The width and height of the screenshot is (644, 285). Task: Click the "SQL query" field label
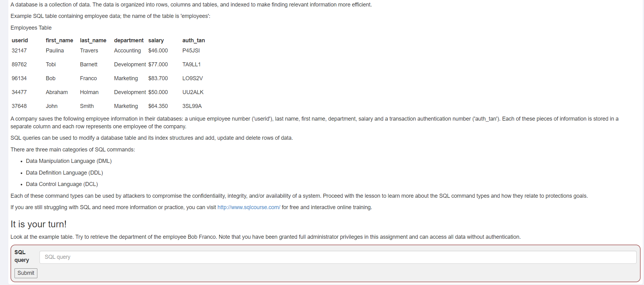click(x=22, y=256)
